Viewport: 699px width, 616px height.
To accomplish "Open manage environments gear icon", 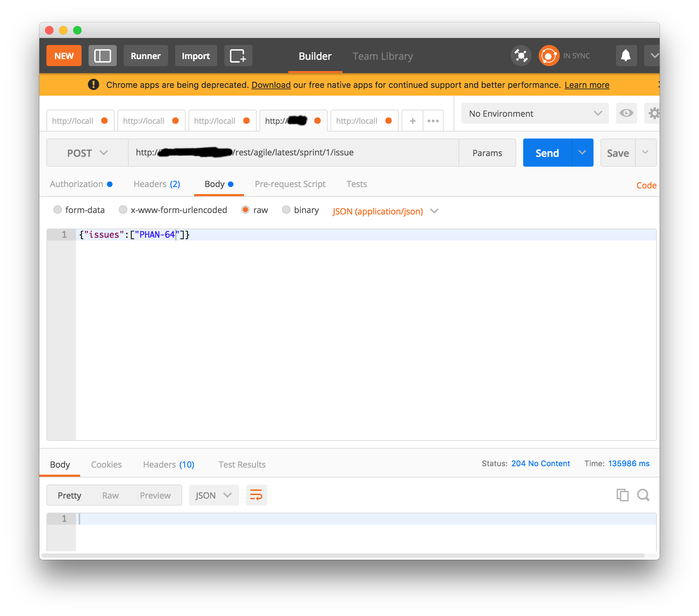I will (x=653, y=113).
